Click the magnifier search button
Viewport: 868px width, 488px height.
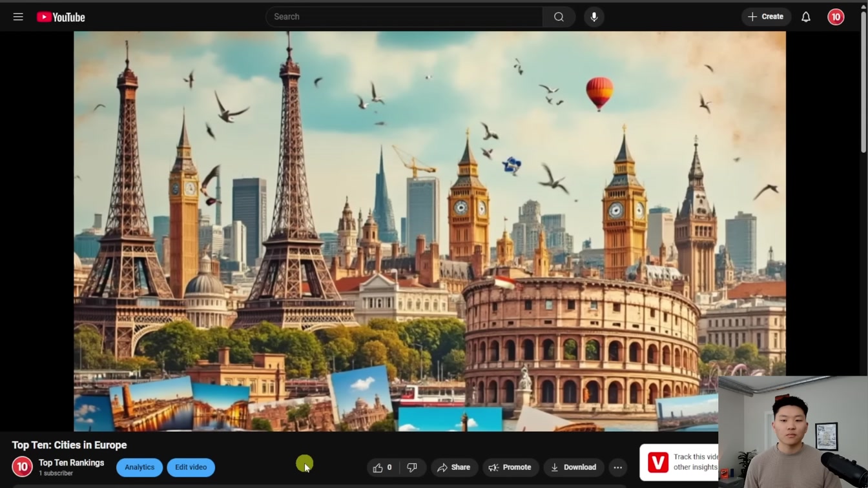click(x=559, y=17)
